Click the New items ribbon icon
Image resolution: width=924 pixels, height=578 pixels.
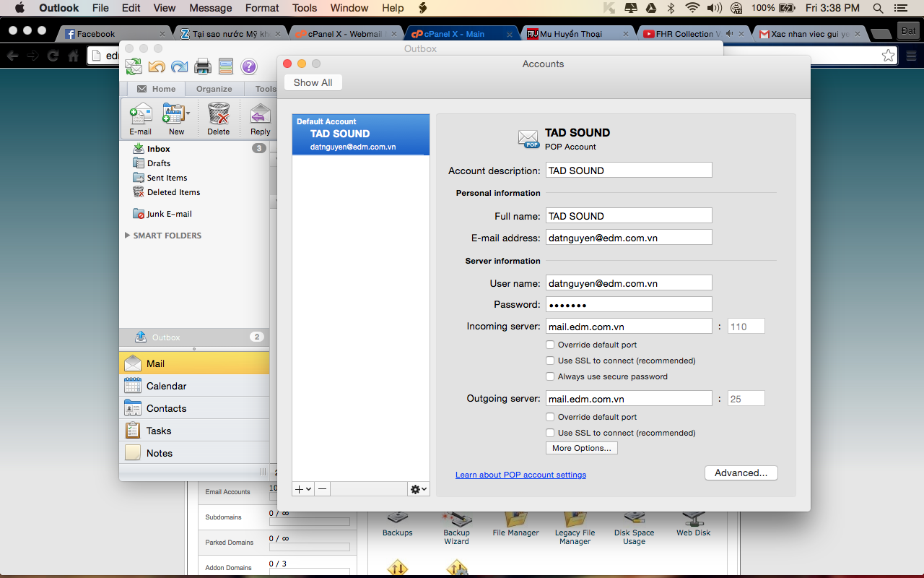click(x=176, y=119)
